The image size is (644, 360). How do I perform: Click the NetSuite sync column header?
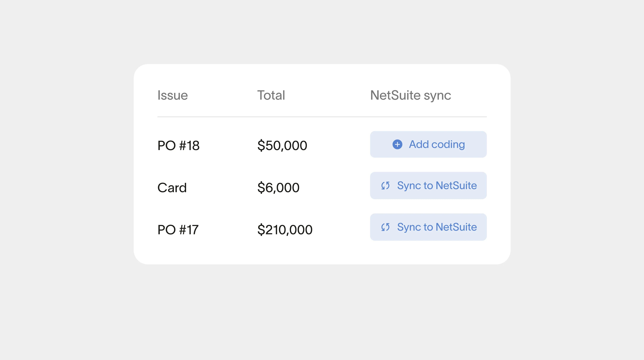click(411, 95)
